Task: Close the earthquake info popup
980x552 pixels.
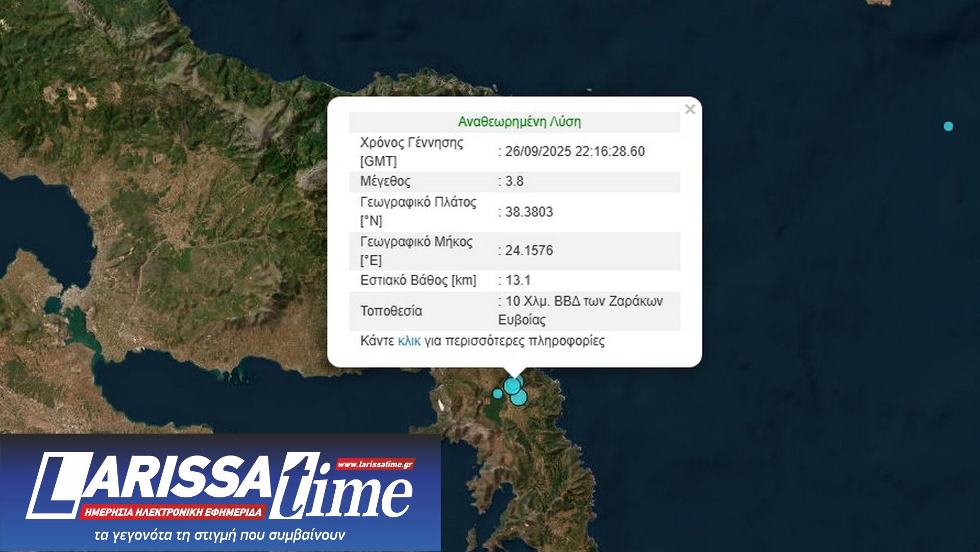Action: point(690,109)
